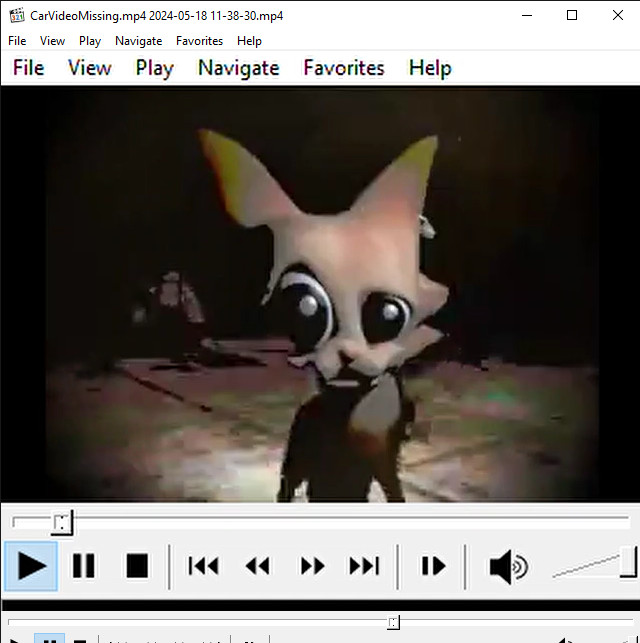Viewport: 640px width, 643px height.
Task: Click the large volume slider handle in the recorded player
Action: pos(629,562)
